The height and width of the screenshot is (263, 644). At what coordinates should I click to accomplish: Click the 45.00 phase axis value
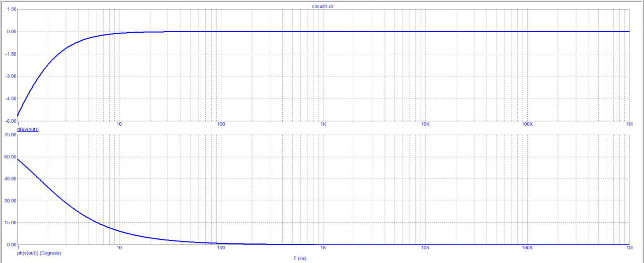[x=10, y=179]
